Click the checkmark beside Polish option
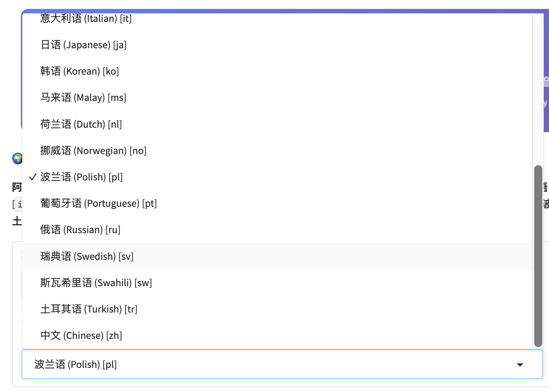 click(33, 177)
